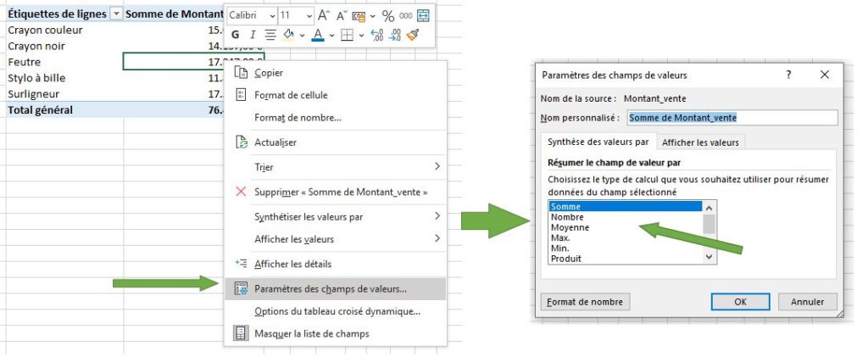Select Format de nombre... menu entry
The image size is (868, 357).
click(335, 117)
